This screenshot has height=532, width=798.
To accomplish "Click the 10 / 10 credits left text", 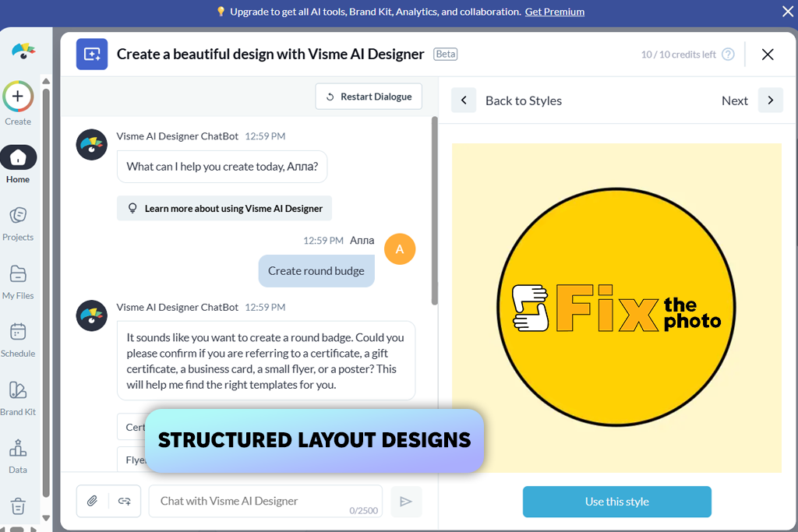I will point(679,55).
